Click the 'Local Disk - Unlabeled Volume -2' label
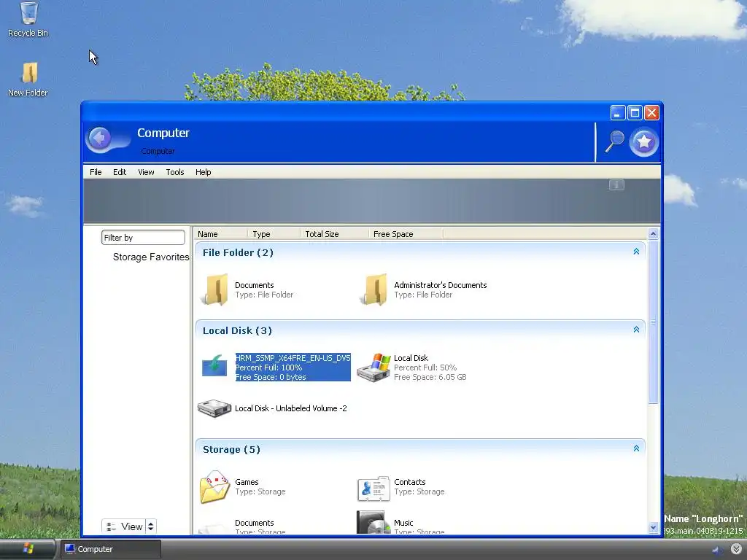The image size is (747, 560). pyautogui.click(x=290, y=408)
